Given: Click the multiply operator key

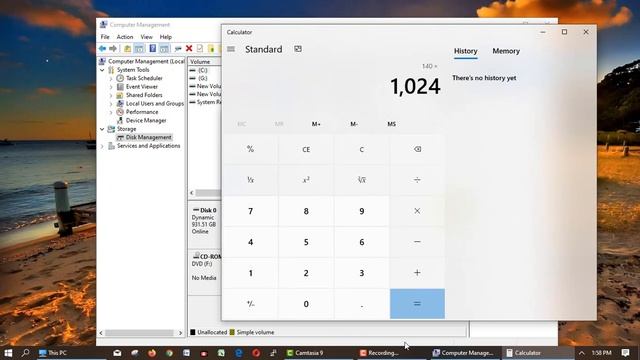Looking at the screenshot, I should (417, 211).
